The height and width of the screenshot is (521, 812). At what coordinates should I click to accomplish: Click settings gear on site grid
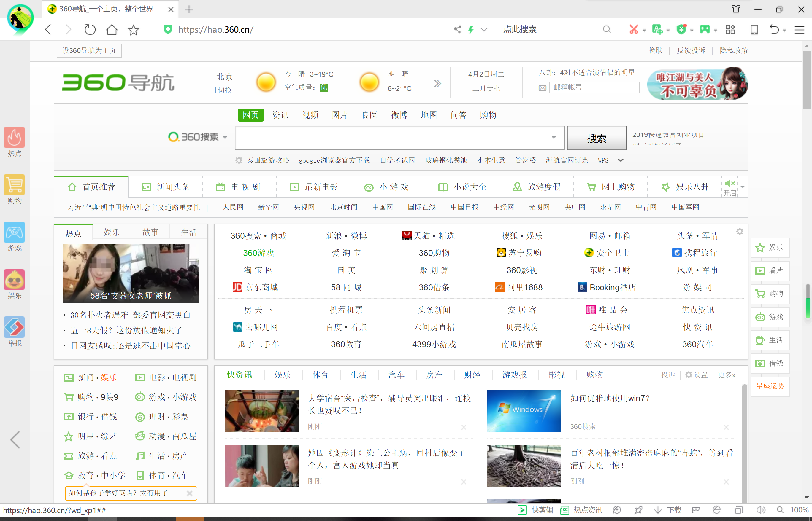740,231
